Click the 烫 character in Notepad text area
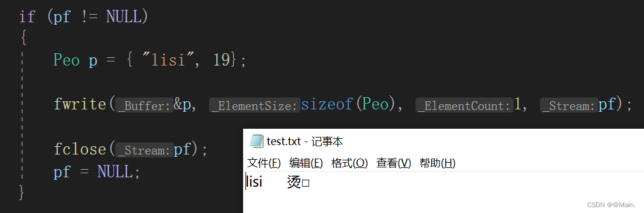Viewport: 644px width, 213px height. [x=294, y=182]
